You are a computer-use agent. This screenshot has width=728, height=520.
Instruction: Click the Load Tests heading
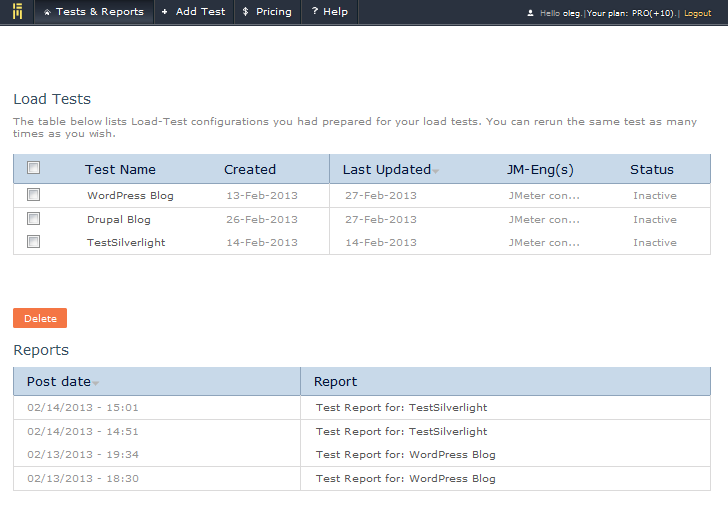pos(52,99)
